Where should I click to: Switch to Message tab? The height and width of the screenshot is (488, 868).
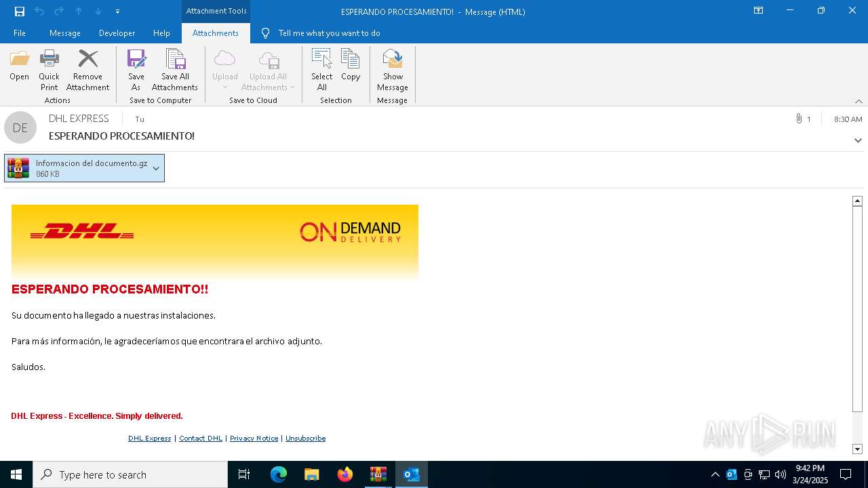coord(65,33)
